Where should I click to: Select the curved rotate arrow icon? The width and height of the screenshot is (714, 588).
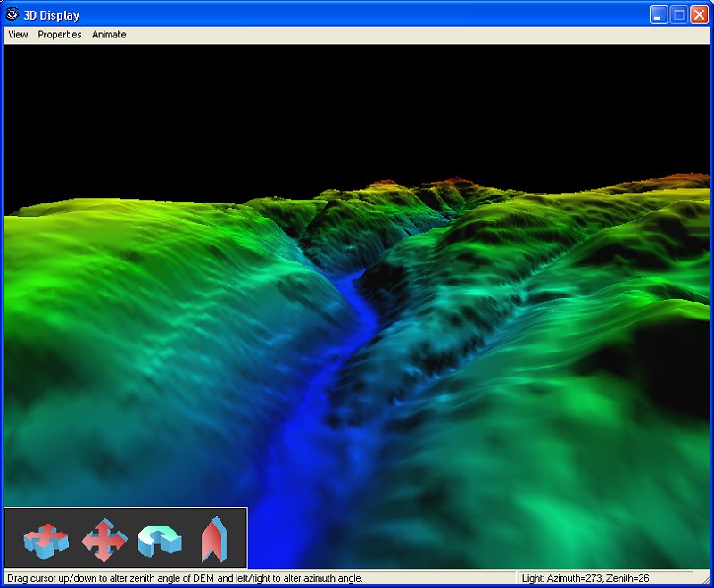pyautogui.click(x=161, y=540)
